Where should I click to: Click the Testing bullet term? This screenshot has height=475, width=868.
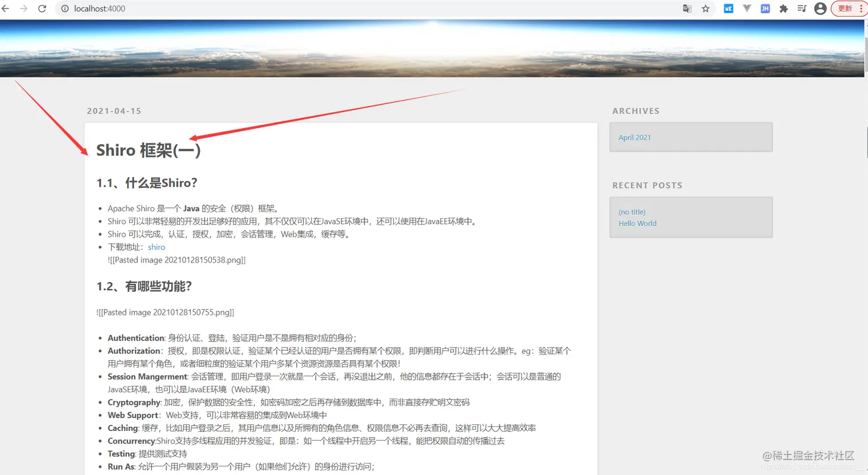[x=121, y=454]
